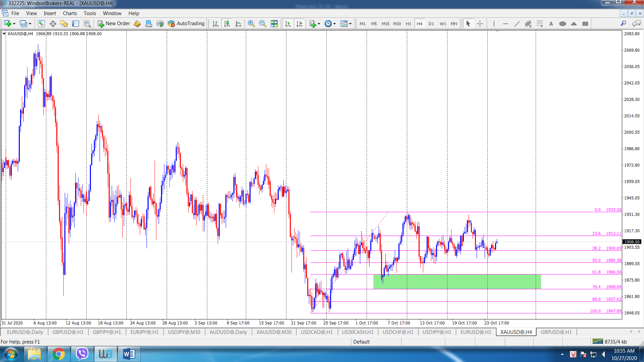Show the Market Watch window

(x=41, y=23)
